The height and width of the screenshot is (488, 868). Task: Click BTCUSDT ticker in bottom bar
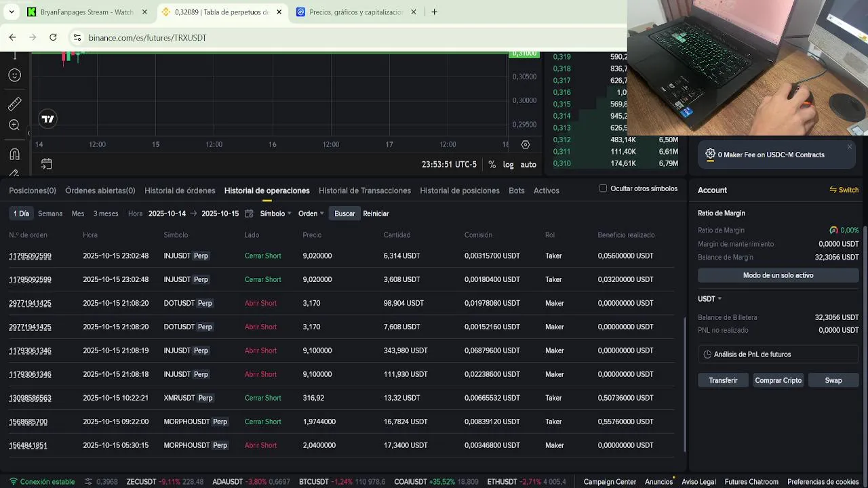point(341,482)
